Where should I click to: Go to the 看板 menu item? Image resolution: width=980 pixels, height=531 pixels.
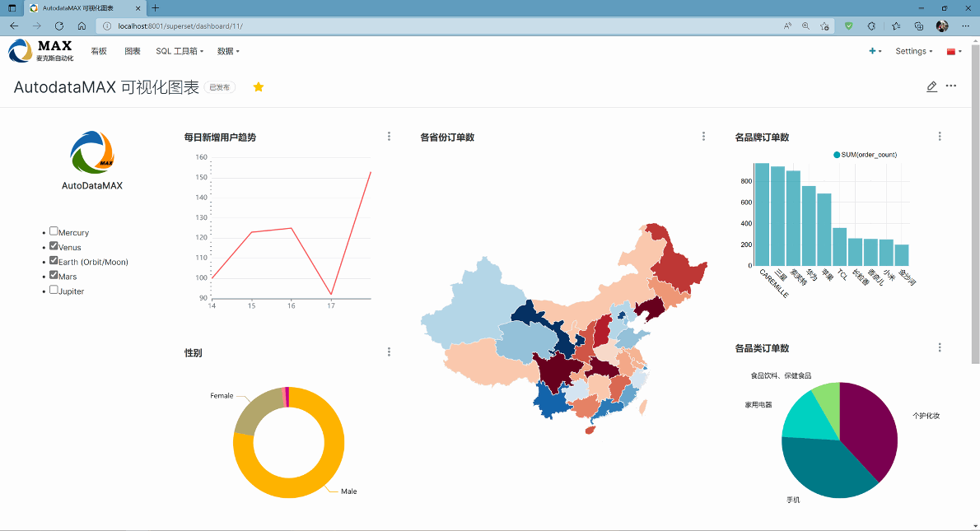tap(99, 51)
